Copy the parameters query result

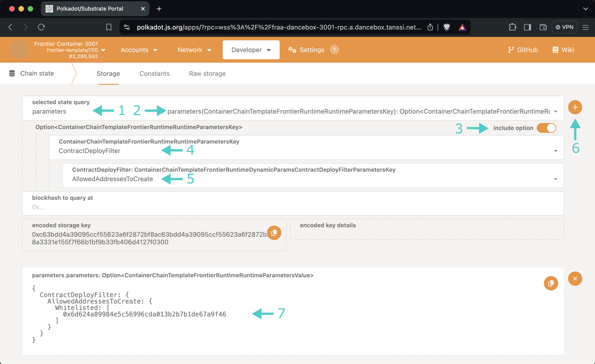coord(551,283)
